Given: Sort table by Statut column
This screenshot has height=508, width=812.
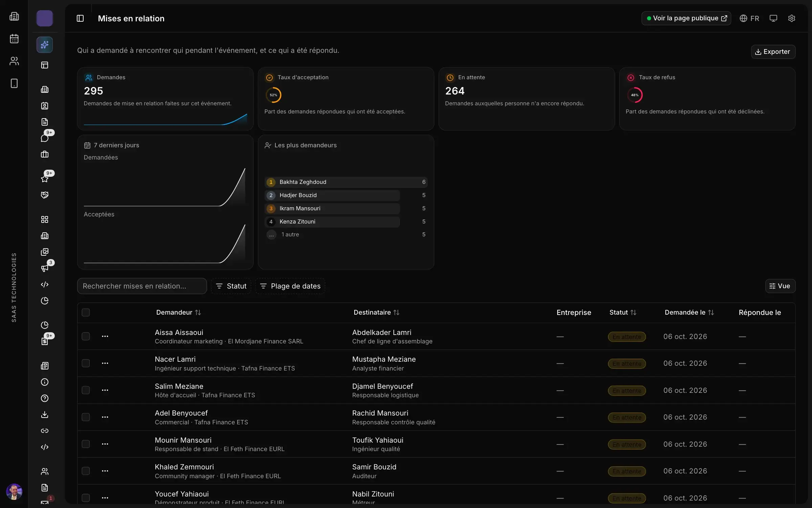Looking at the screenshot, I should pos(623,312).
